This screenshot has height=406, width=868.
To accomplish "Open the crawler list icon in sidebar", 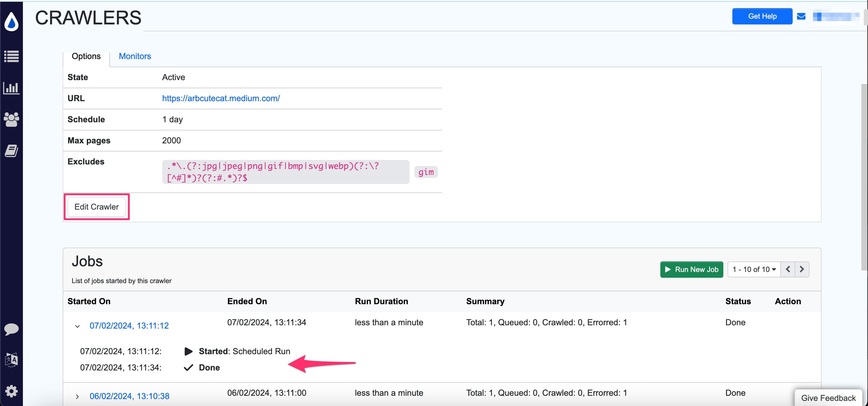I will (x=11, y=57).
